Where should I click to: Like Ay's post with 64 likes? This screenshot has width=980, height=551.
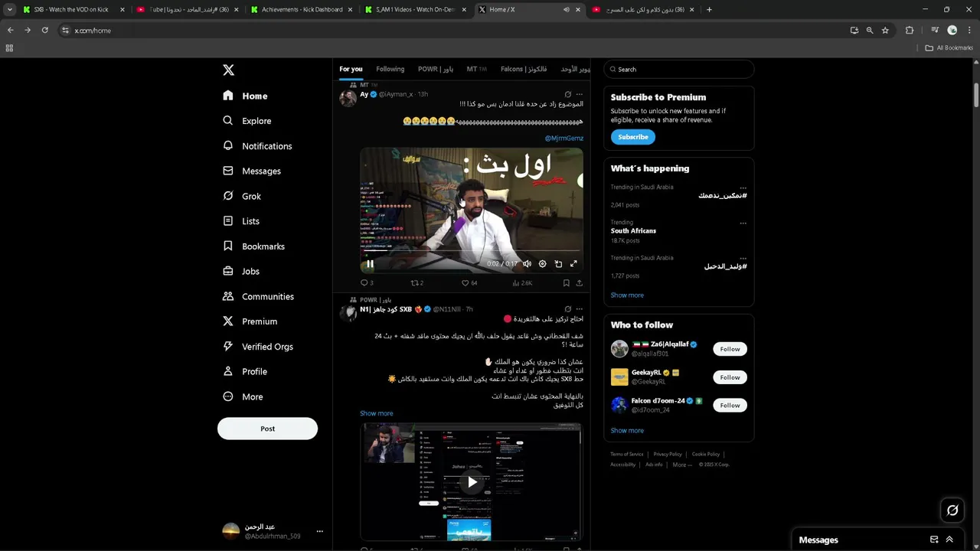(469, 283)
